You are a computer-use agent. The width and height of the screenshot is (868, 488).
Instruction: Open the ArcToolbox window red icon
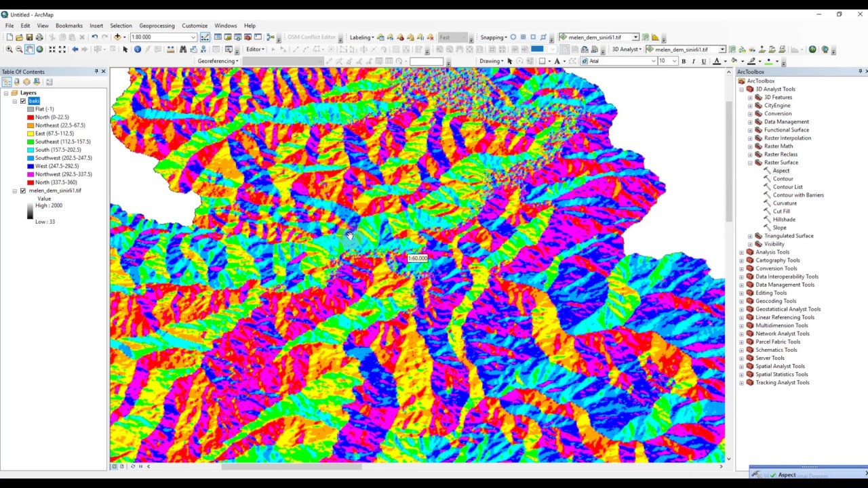click(x=248, y=37)
